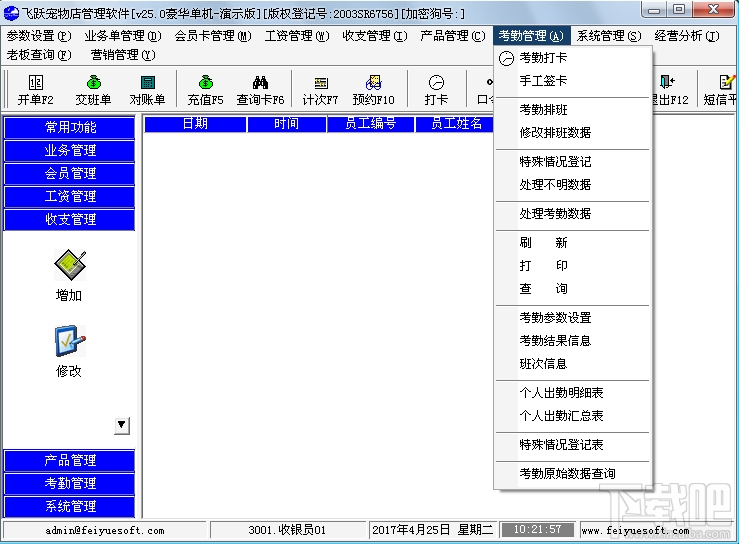Open the 系统管理(S) menu
Viewport: 739px width, 544px height.
609,36
